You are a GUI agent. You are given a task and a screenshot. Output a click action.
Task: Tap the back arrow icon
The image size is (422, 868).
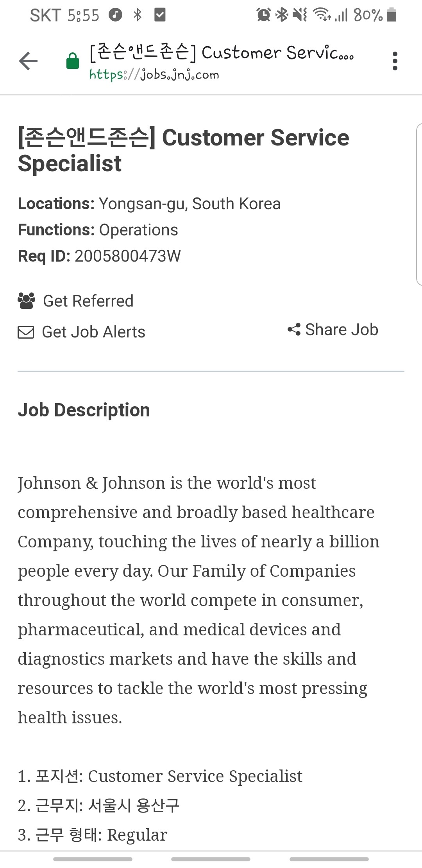[x=28, y=61]
